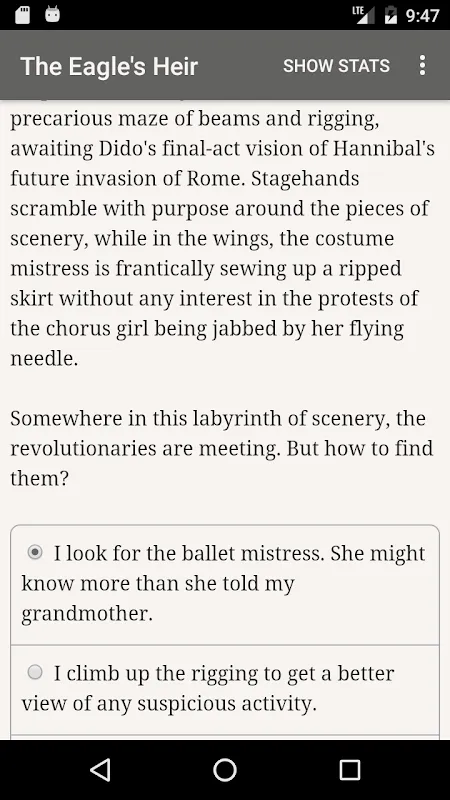Tap the story paragraph about the costume mistress
This screenshot has height=800, width=450.
pyautogui.click(x=222, y=238)
